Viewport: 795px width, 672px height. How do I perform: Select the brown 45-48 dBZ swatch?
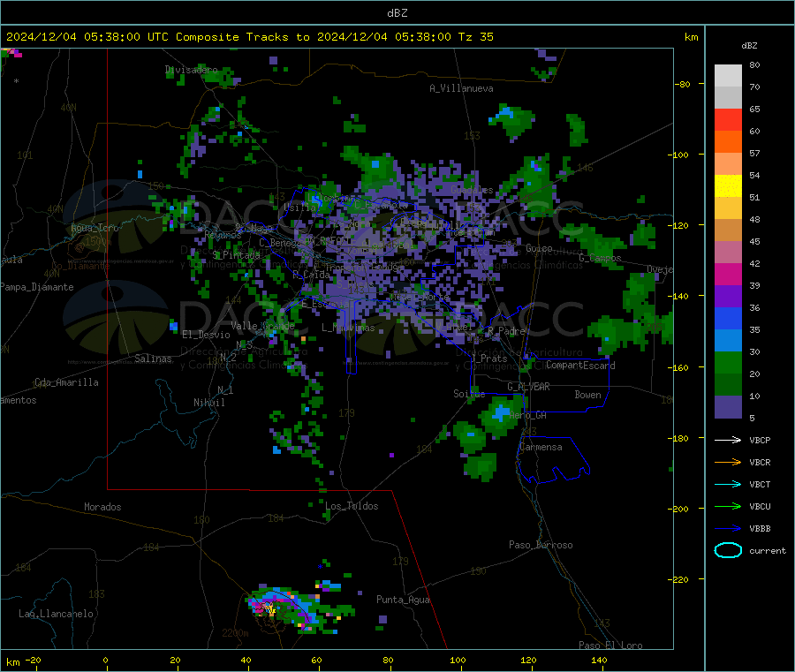pyautogui.click(x=728, y=230)
